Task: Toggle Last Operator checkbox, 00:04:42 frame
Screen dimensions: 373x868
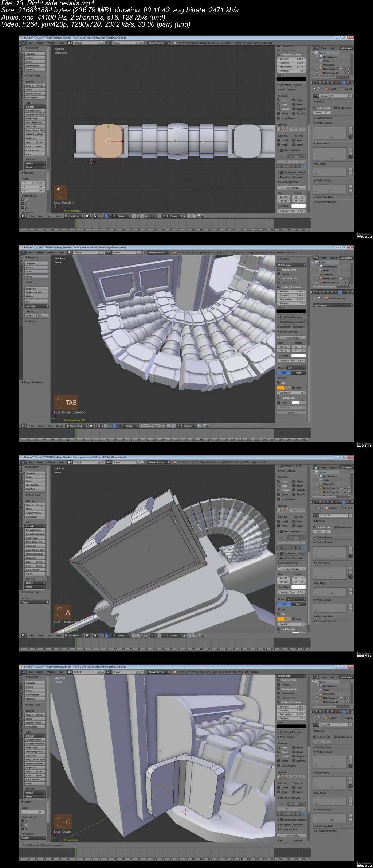Action: (x=279, y=398)
